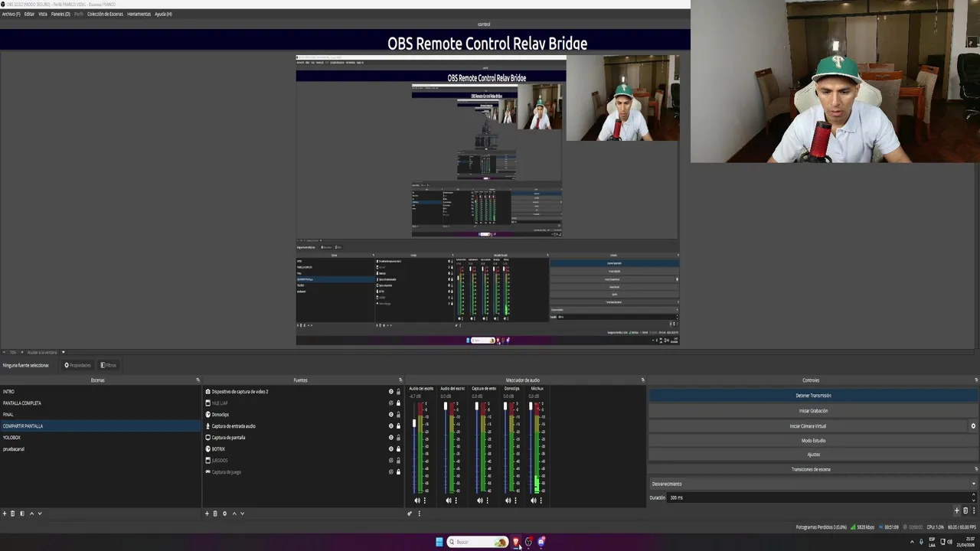The height and width of the screenshot is (551, 980).
Task: Hide Captura de entrada audio source
Action: pyautogui.click(x=390, y=426)
